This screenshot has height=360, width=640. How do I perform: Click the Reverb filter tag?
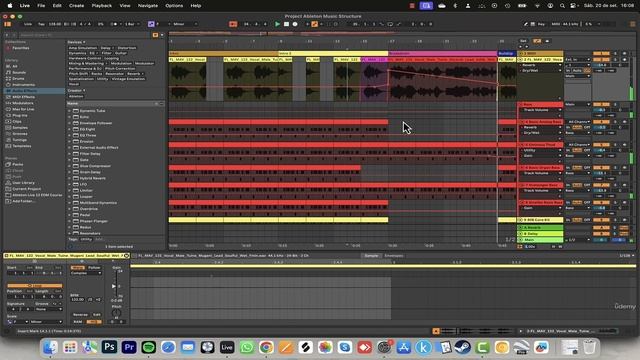point(134,74)
